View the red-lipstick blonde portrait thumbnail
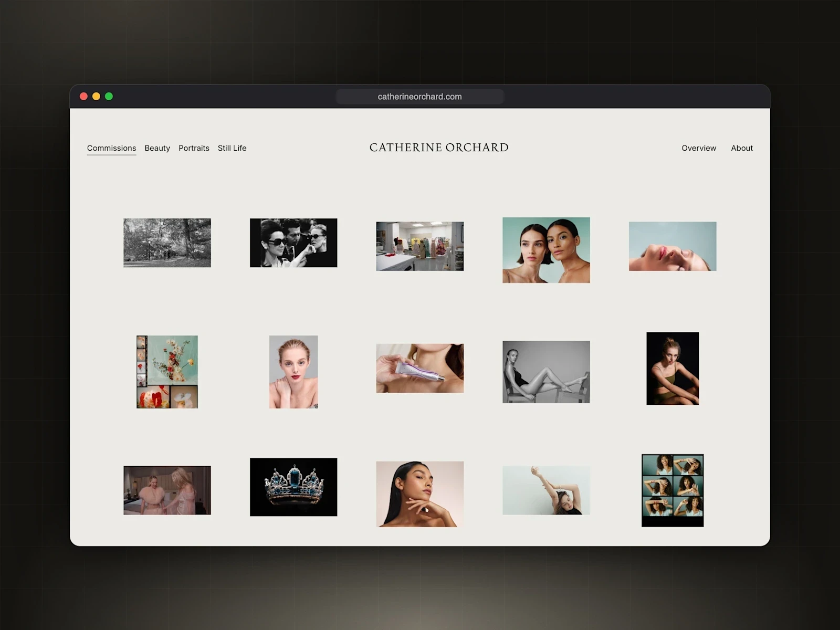The width and height of the screenshot is (840, 630). (x=293, y=372)
